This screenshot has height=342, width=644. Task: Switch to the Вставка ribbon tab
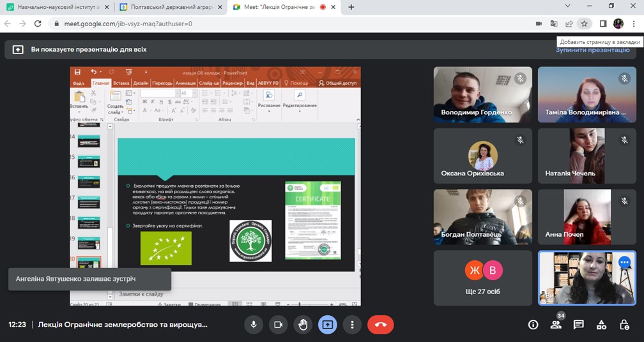121,83
